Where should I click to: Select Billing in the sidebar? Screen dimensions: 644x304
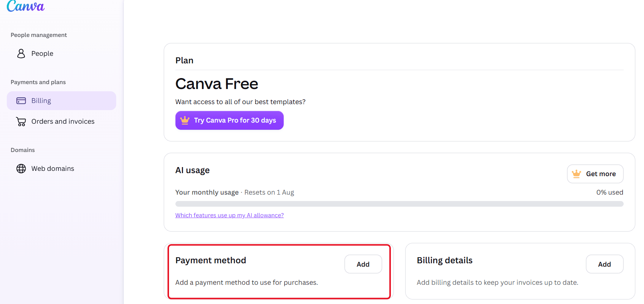point(61,101)
